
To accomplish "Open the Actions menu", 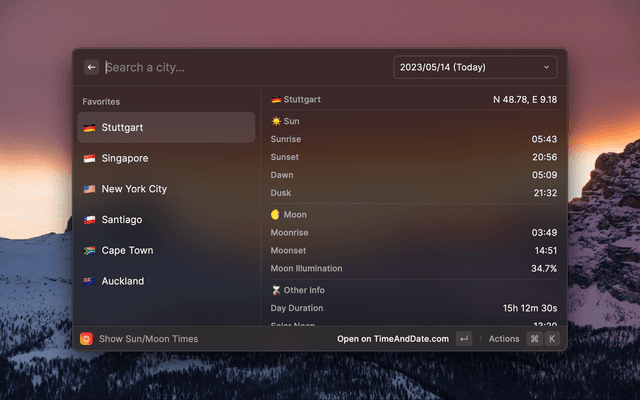I will [504, 339].
